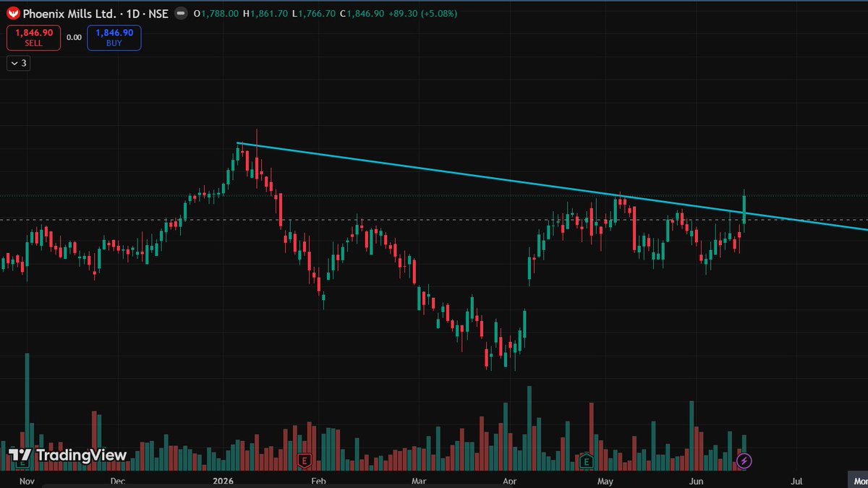Click the grey market status indicator icon
This screenshot has width=868, height=488.
click(x=179, y=14)
